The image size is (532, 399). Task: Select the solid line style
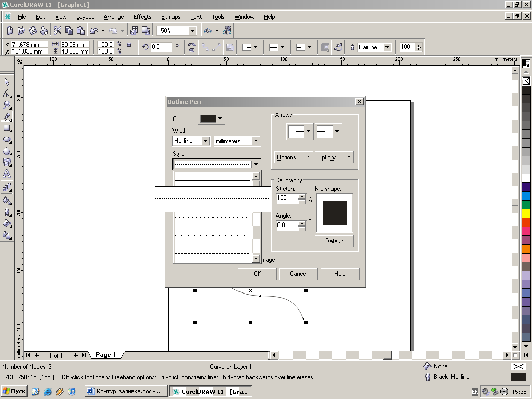(x=212, y=179)
